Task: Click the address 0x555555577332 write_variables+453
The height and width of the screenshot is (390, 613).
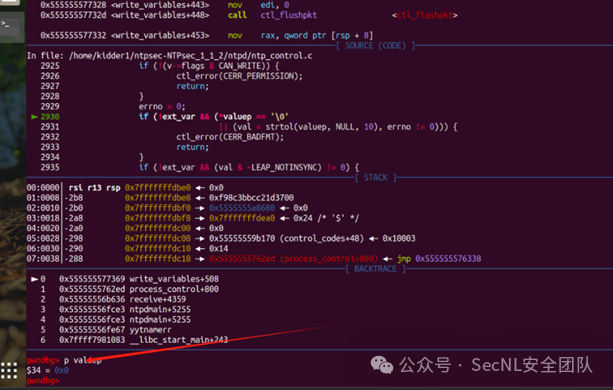Action: 125,36
